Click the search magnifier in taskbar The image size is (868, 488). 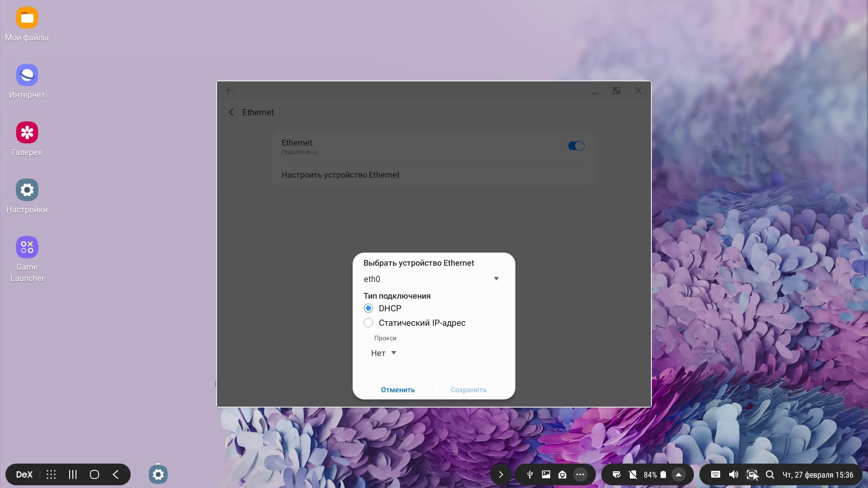770,474
